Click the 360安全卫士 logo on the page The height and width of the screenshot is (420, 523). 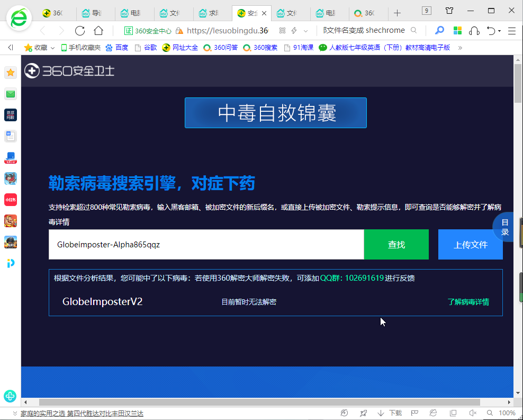pyautogui.click(x=69, y=71)
